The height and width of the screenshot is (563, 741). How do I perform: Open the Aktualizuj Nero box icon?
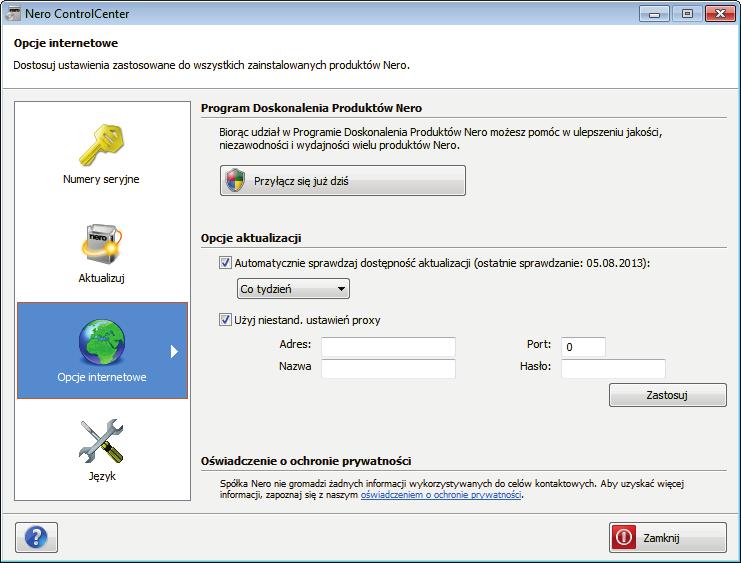102,244
